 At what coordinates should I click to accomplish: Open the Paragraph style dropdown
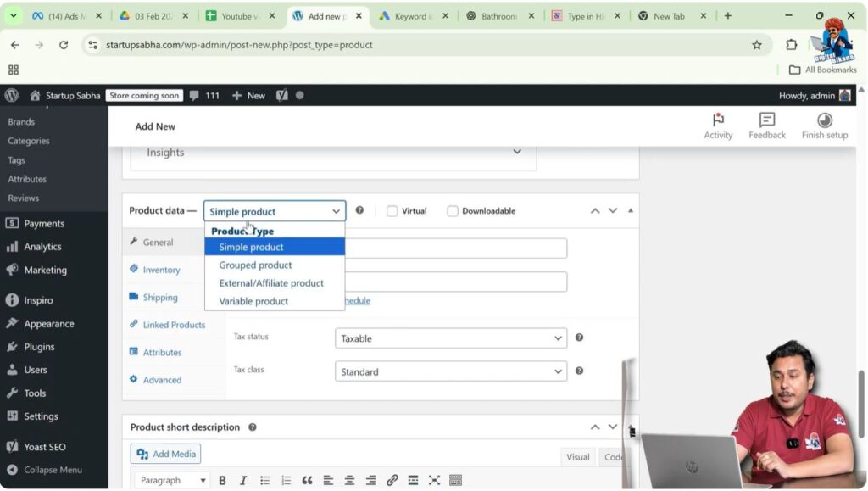pyautogui.click(x=171, y=480)
